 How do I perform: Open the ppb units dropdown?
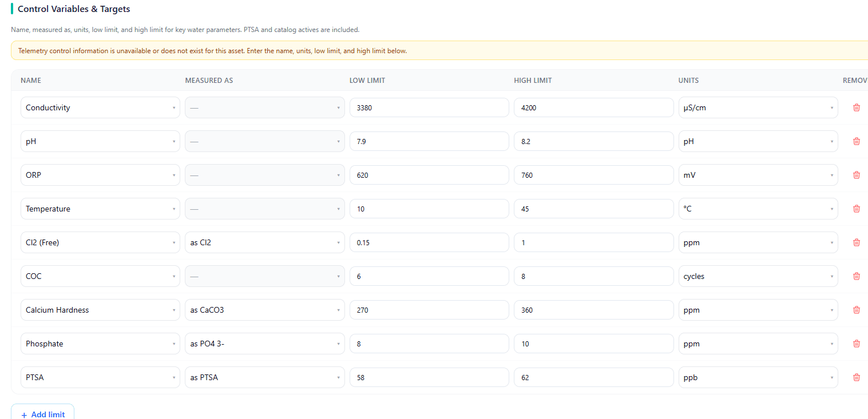click(x=758, y=377)
